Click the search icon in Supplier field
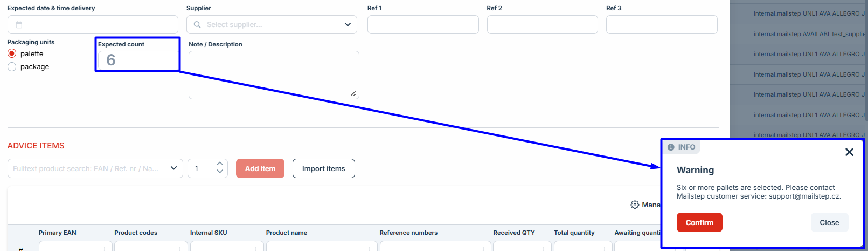 (x=197, y=25)
